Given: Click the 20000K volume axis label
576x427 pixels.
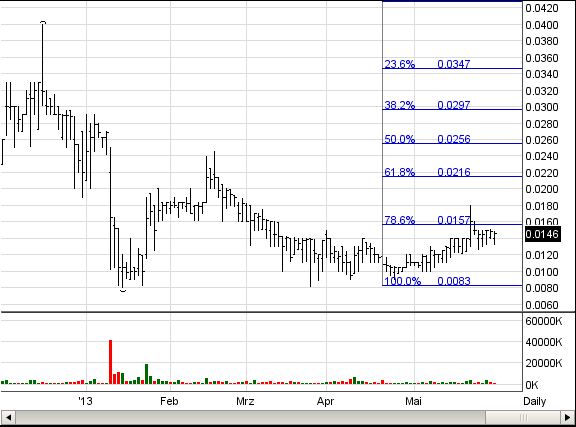Looking at the screenshot, I should 544,363.
